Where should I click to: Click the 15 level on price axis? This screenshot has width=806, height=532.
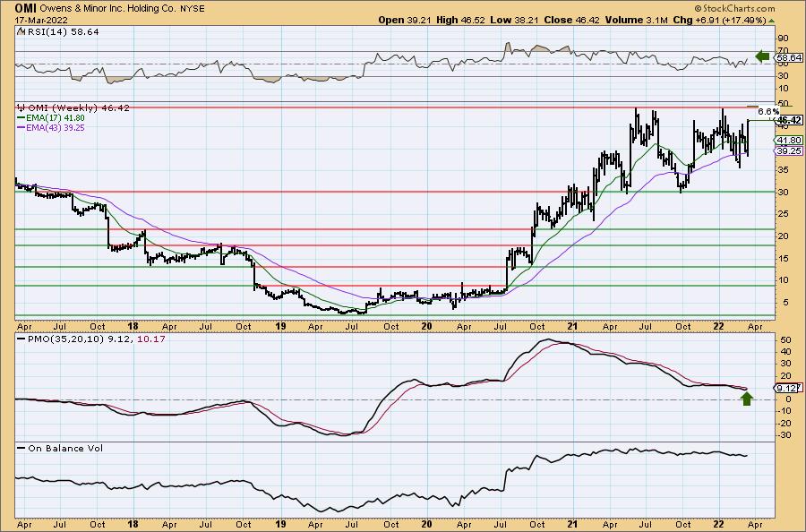(x=784, y=258)
